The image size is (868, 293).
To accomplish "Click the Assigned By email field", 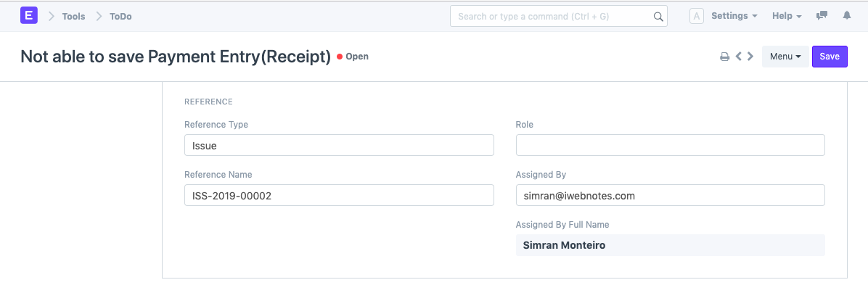I will (x=670, y=195).
